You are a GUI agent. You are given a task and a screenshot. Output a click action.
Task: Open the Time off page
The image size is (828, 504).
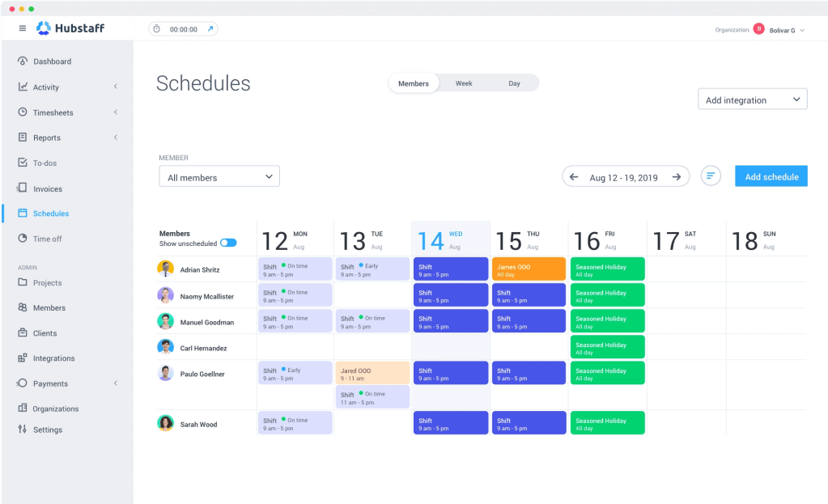pyautogui.click(x=46, y=238)
